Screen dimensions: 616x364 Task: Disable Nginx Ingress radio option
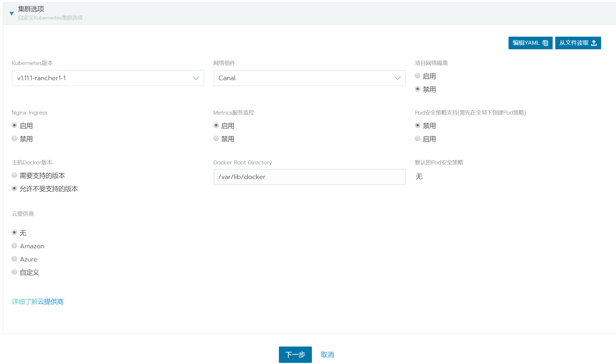14,139
